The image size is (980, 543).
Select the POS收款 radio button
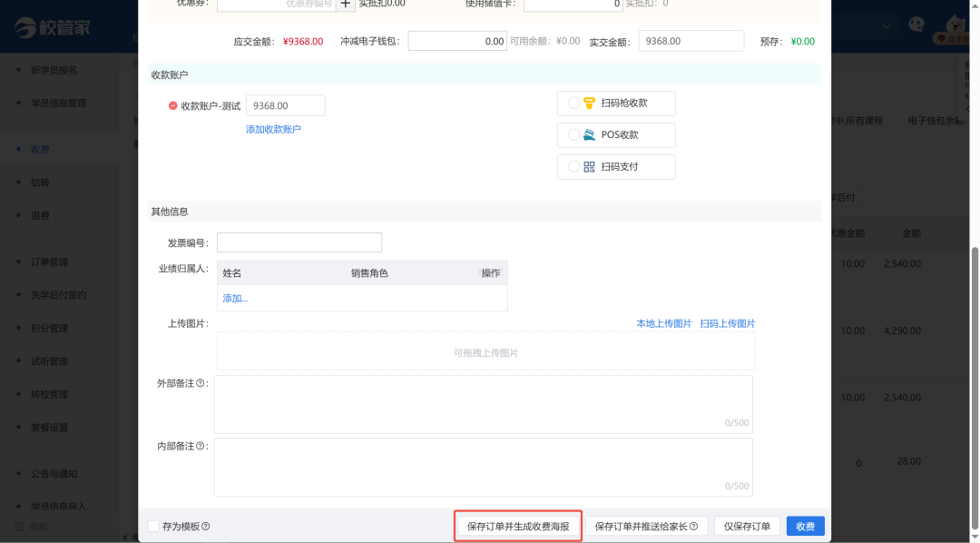(573, 134)
